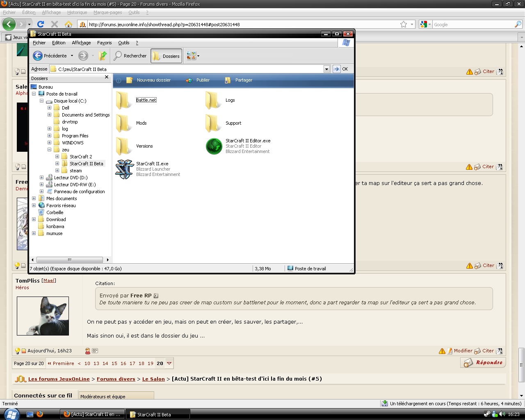Expand the WINDOWS tree node
The height and width of the screenshot is (420, 525).
coord(50,143)
